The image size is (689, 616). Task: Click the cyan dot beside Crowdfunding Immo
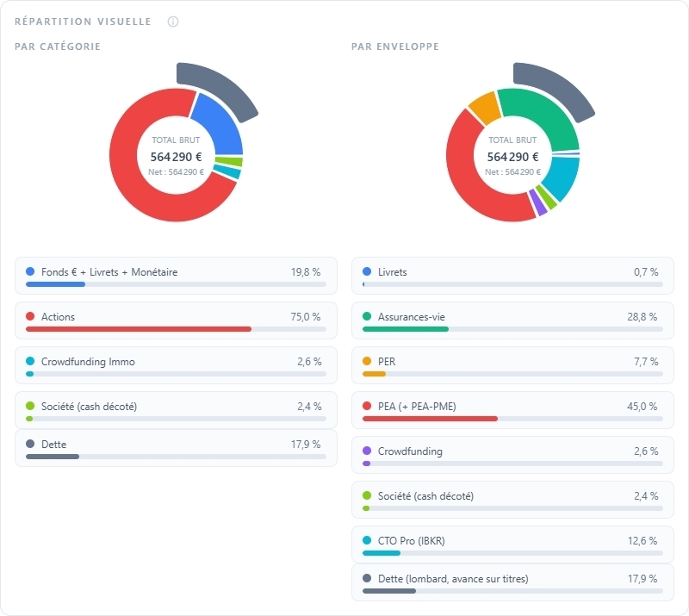[x=30, y=362]
